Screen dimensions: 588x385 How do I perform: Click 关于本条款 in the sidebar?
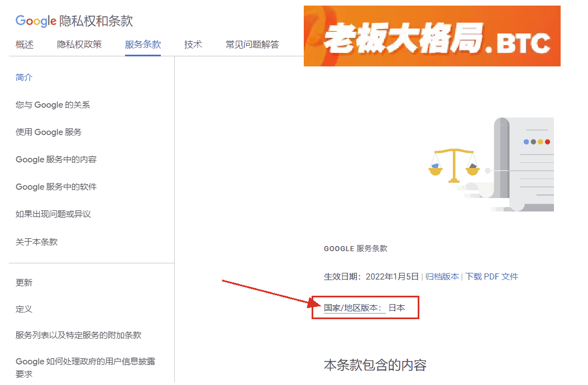pyautogui.click(x=36, y=242)
